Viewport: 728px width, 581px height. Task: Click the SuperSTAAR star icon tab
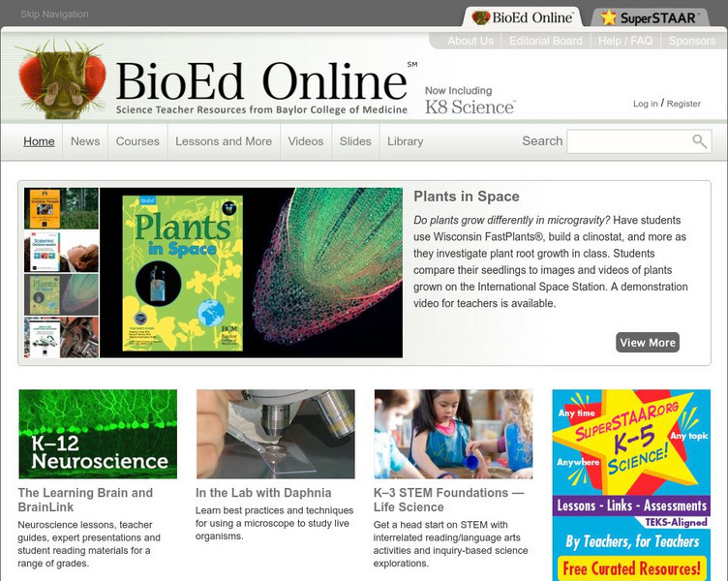651,17
